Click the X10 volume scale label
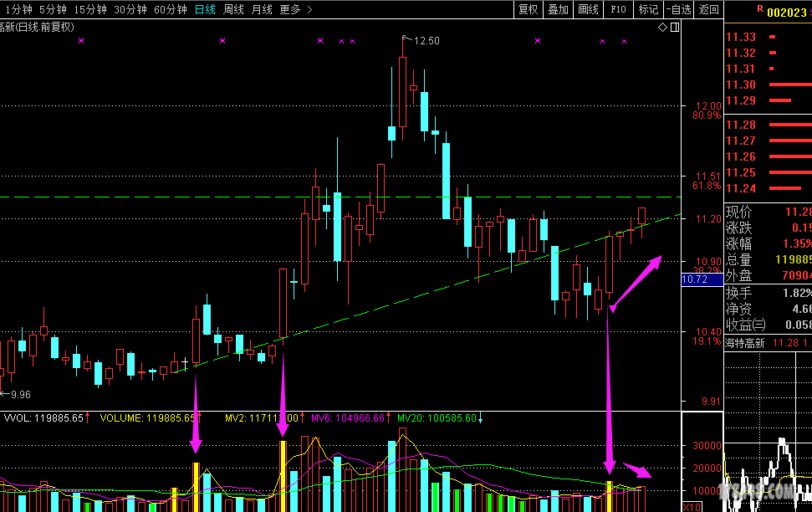The height and width of the screenshot is (512, 812). (692, 507)
